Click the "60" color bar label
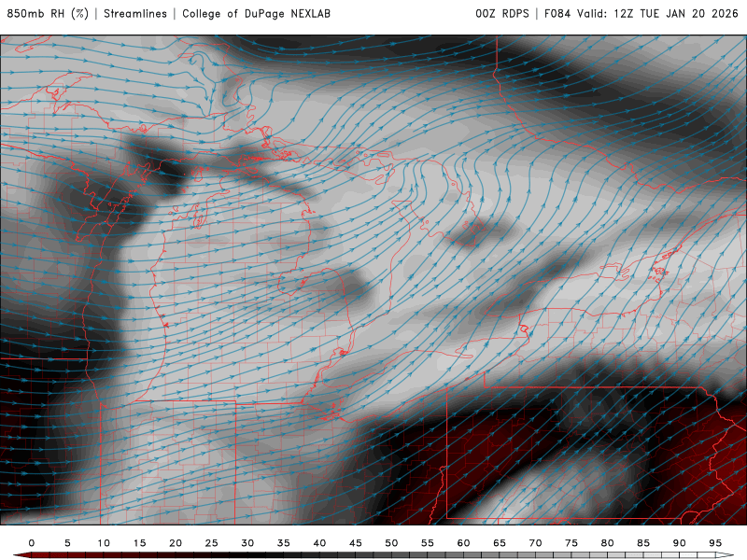The width and height of the screenshot is (747, 560). click(x=463, y=543)
